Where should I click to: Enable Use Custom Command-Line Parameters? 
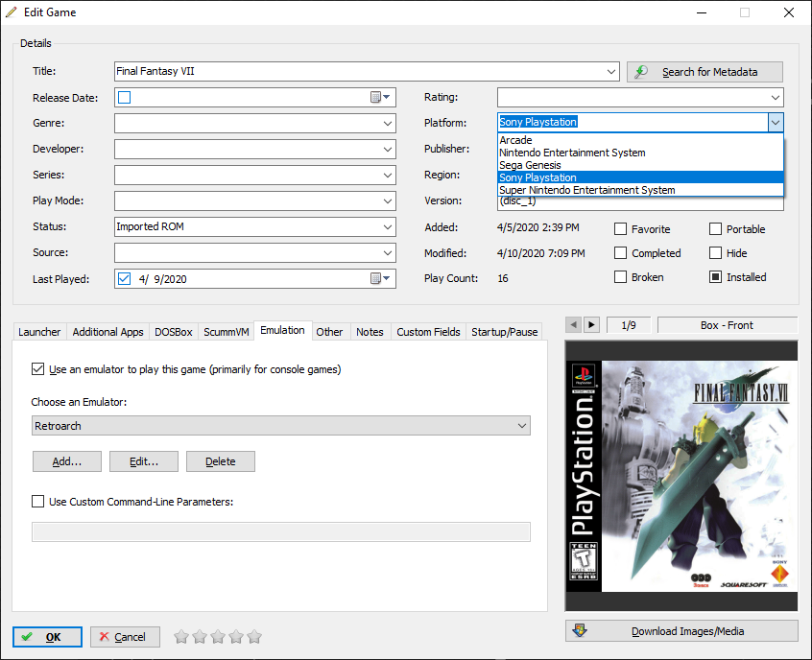coord(37,501)
